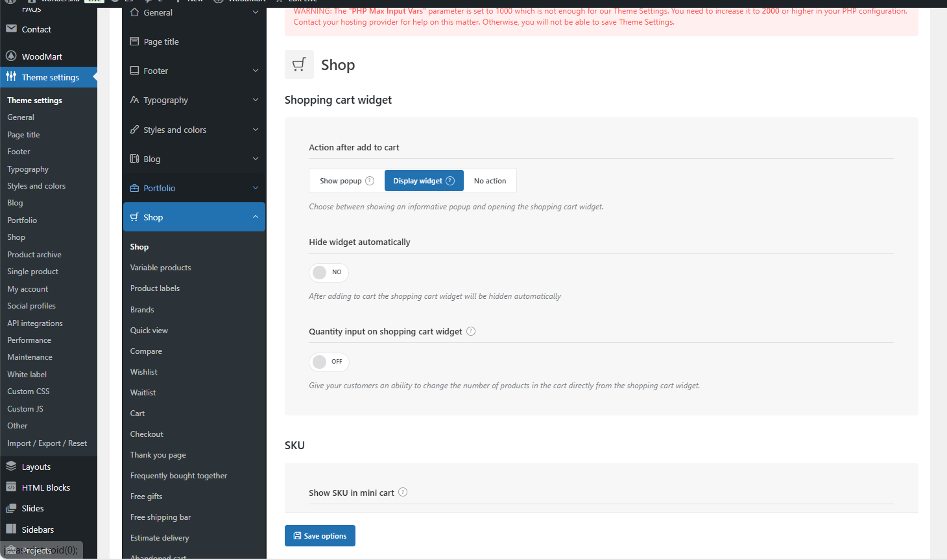Expand the Typography settings section
This screenshot has width=947, height=560.
194,100
